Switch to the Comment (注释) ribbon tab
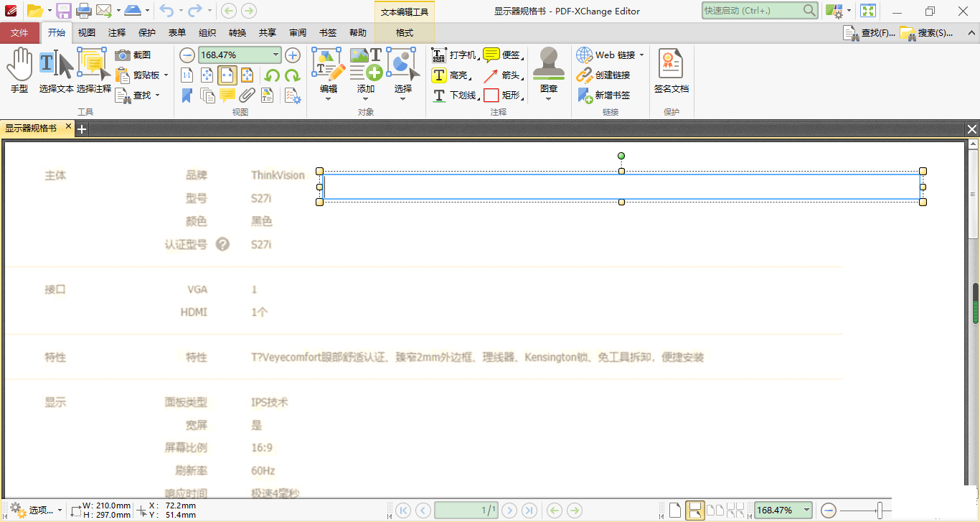The width and height of the screenshot is (980, 522). click(117, 33)
